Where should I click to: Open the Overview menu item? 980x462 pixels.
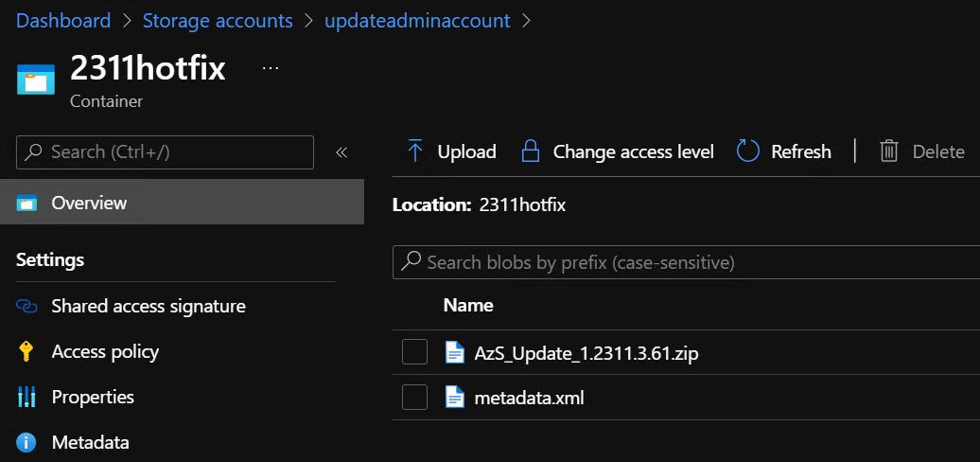click(x=89, y=203)
